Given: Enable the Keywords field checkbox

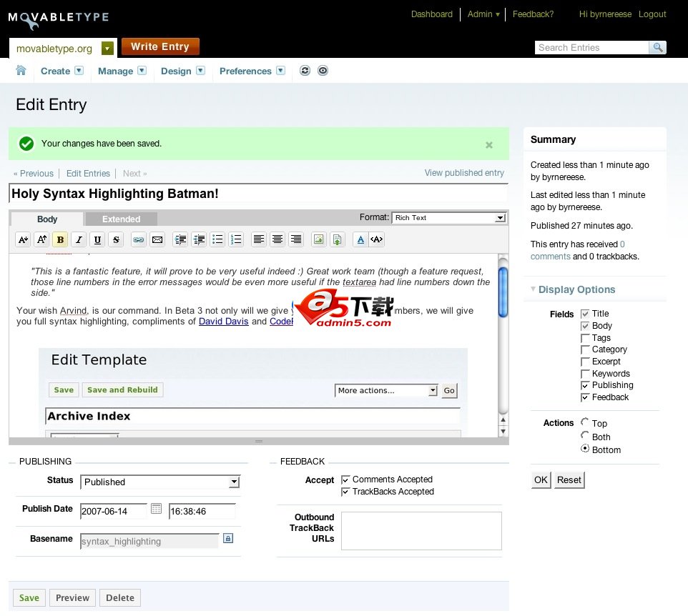Looking at the screenshot, I should point(585,374).
